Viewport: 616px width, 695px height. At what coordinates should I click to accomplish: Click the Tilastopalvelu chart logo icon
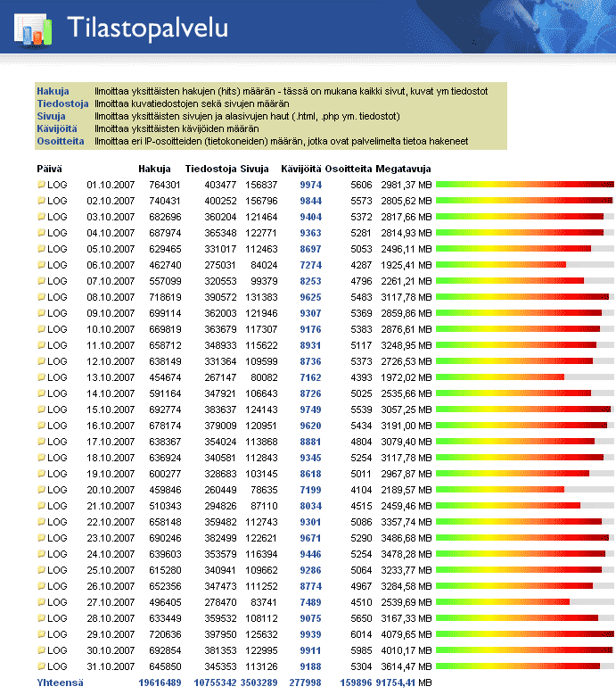[x=33, y=29]
